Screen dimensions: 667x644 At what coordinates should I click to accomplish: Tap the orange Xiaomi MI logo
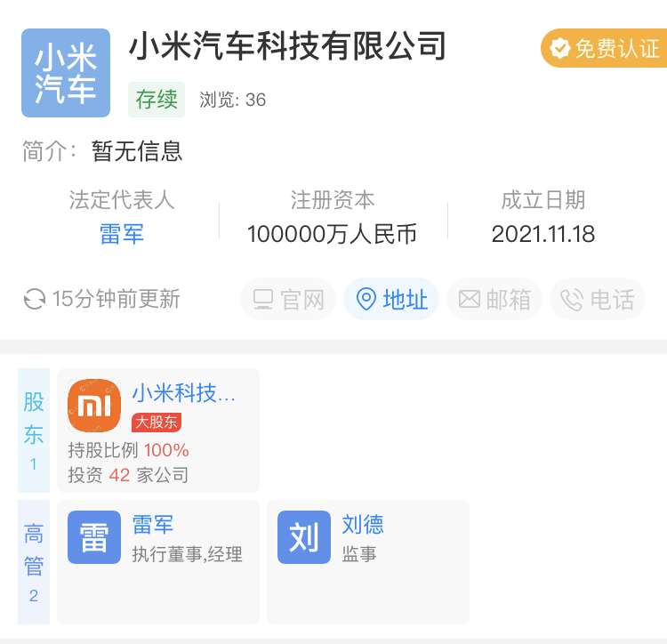(x=94, y=406)
